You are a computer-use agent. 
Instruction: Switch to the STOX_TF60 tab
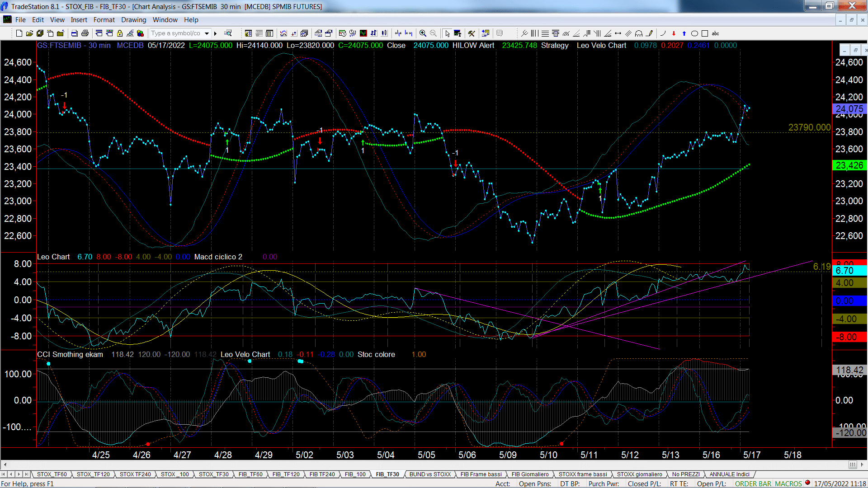(x=52, y=474)
